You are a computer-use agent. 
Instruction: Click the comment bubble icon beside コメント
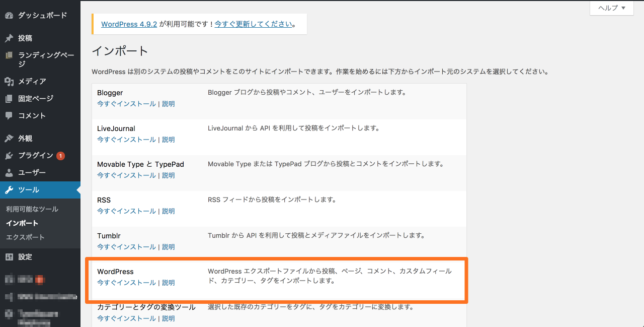[x=9, y=115]
